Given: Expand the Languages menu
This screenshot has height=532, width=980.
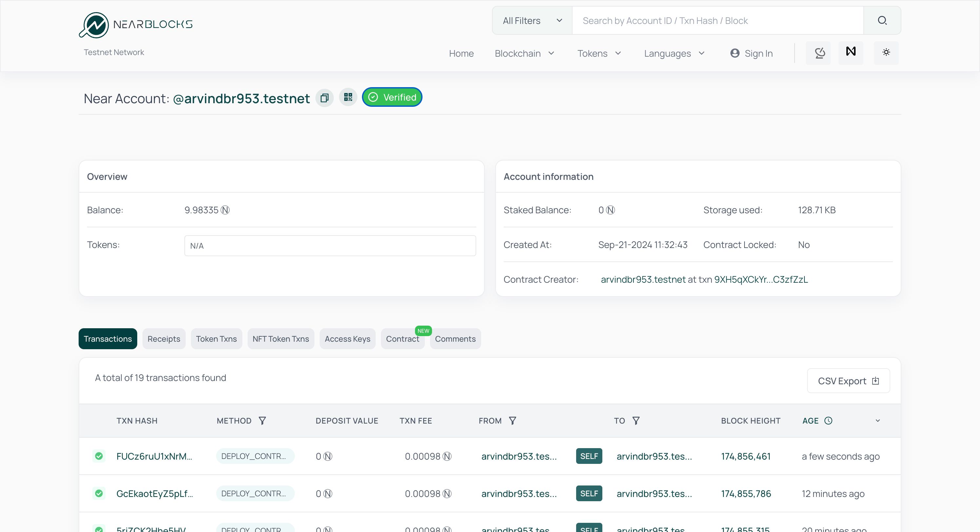Looking at the screenshot, I should [x=674, y=54].
